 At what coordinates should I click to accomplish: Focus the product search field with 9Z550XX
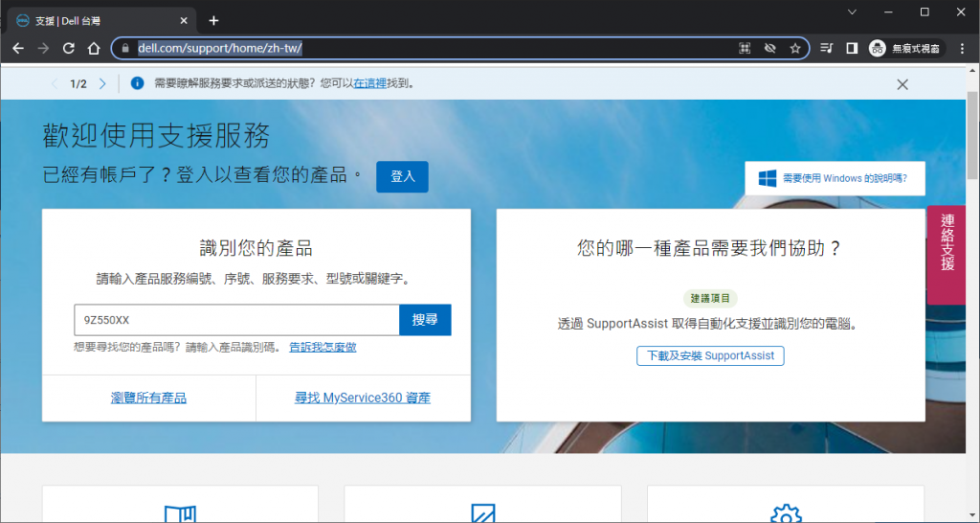pyautogui.click(x=237, y=320)
